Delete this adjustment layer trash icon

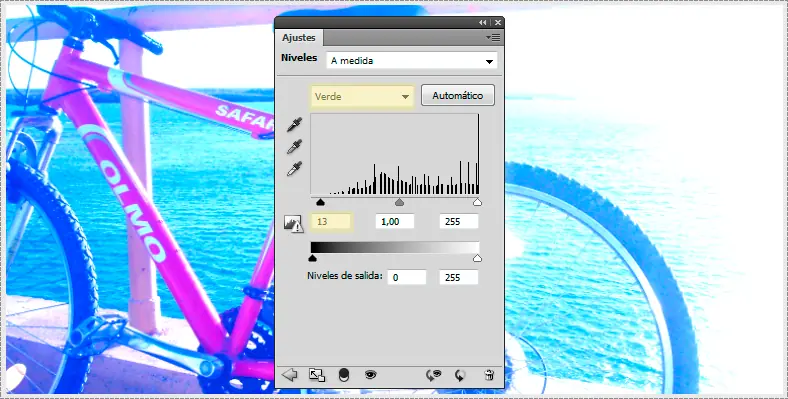[489, 375]
